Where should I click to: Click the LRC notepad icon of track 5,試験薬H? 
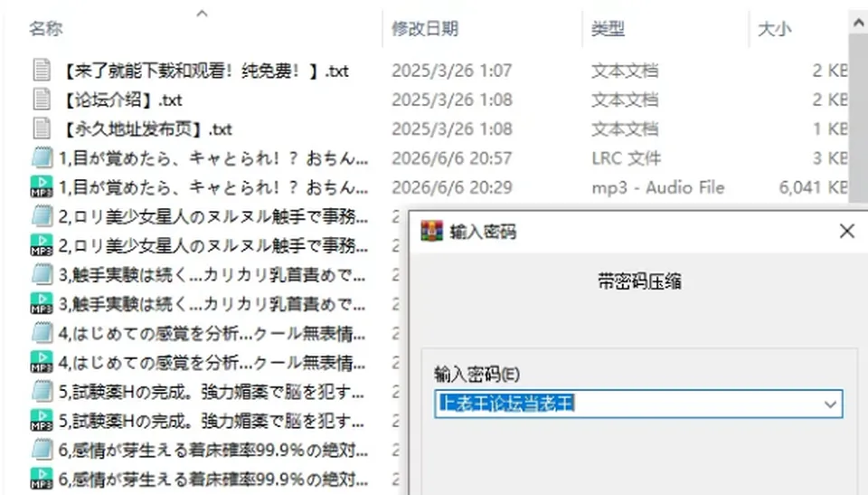[42, 392]
